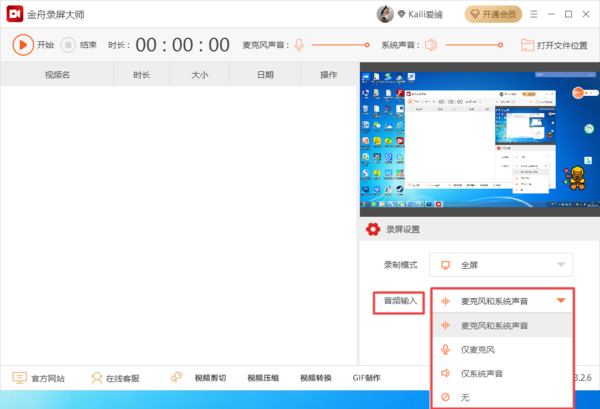Click the stop recording icon
600x409 pixels.
68,45
